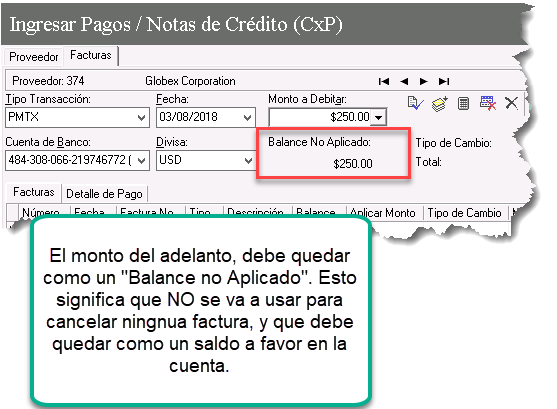557x409 pixels.
Task: Expand the Tipo Transacción dropdown
Action: point(141,118)
